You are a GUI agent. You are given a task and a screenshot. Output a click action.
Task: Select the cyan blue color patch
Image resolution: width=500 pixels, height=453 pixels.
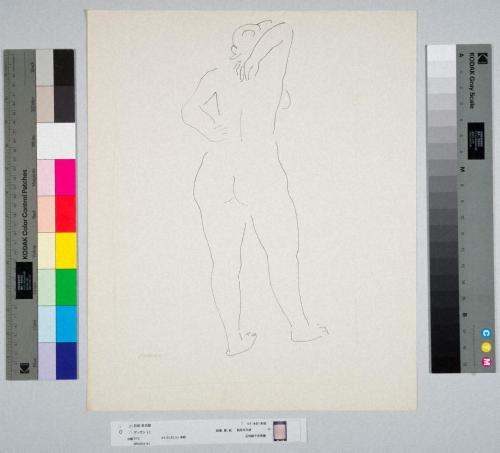66,324
